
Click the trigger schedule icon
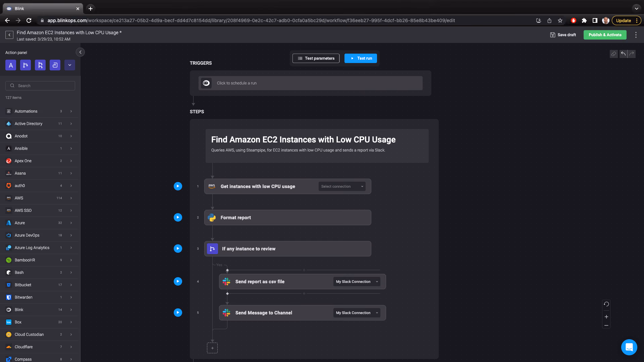[x=206, y=83]
